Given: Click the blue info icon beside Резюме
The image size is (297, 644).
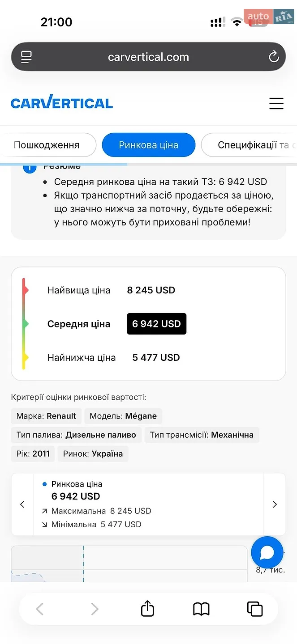Looking at the screenshot, I should 30,168.
